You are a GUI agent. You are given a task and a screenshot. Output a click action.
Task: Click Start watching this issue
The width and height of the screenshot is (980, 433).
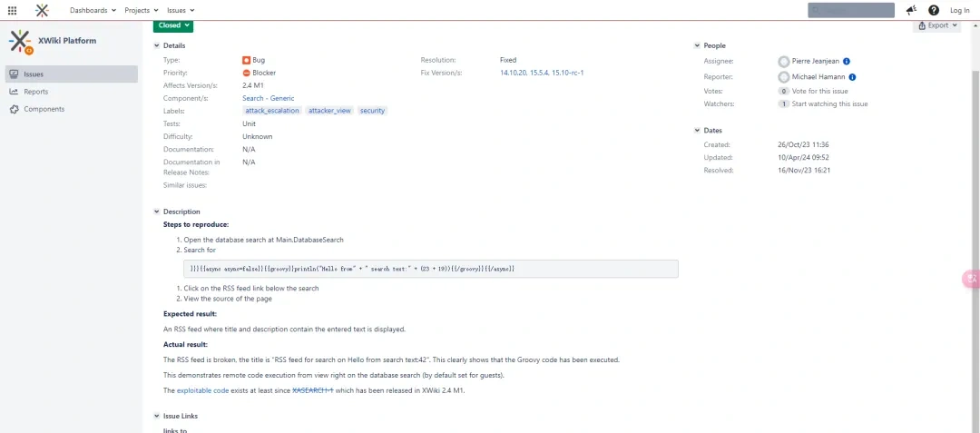(829, 104)
